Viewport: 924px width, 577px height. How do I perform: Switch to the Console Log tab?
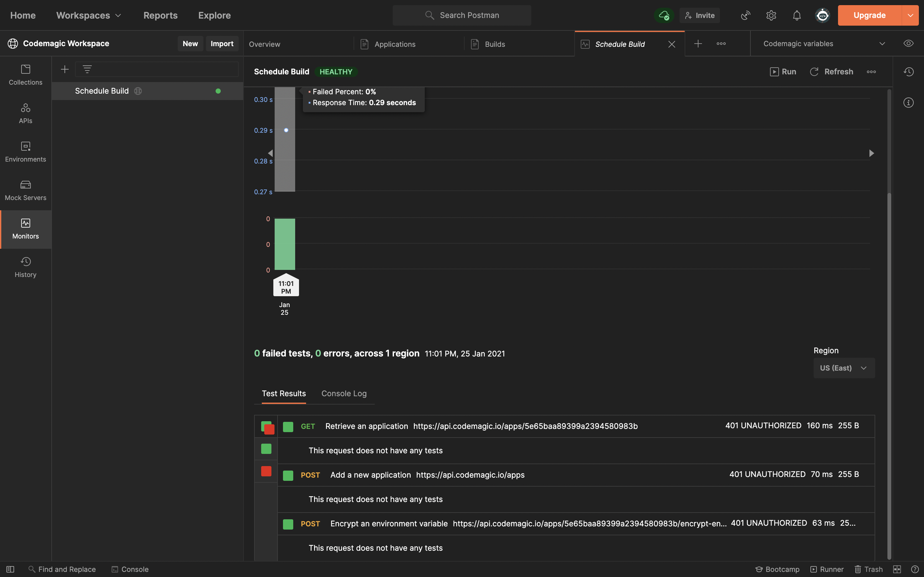pyautogui.click(x=344, y=393)
